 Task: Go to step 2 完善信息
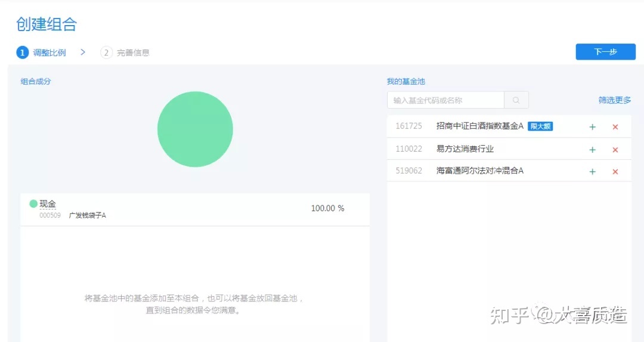pyautogui.click(x=125, y=53)
